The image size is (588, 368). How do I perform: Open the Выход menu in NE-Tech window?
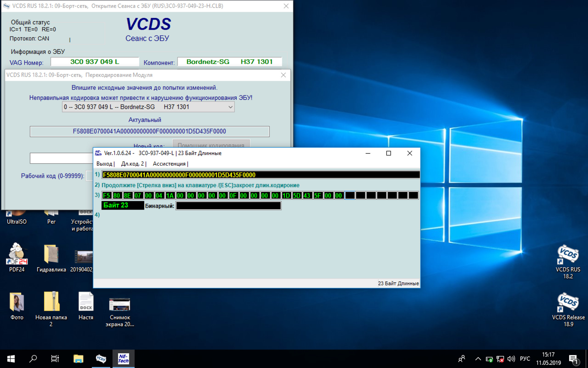(x=104, y=164)
